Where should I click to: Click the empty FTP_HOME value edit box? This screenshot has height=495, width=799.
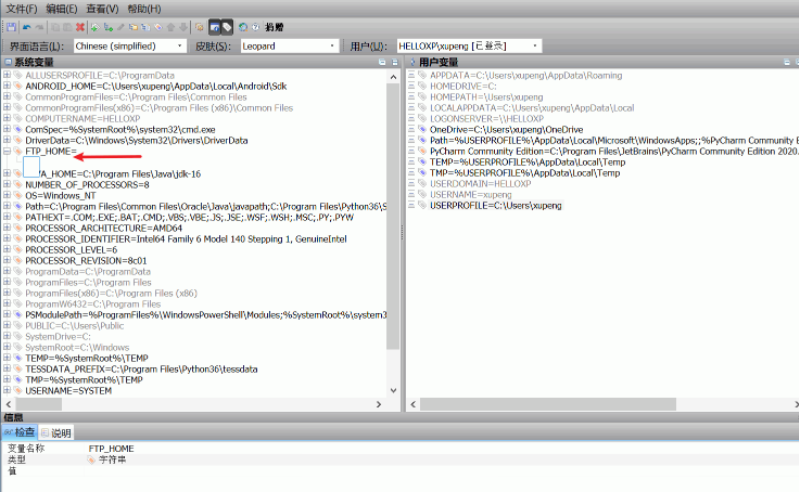(31, 167)
